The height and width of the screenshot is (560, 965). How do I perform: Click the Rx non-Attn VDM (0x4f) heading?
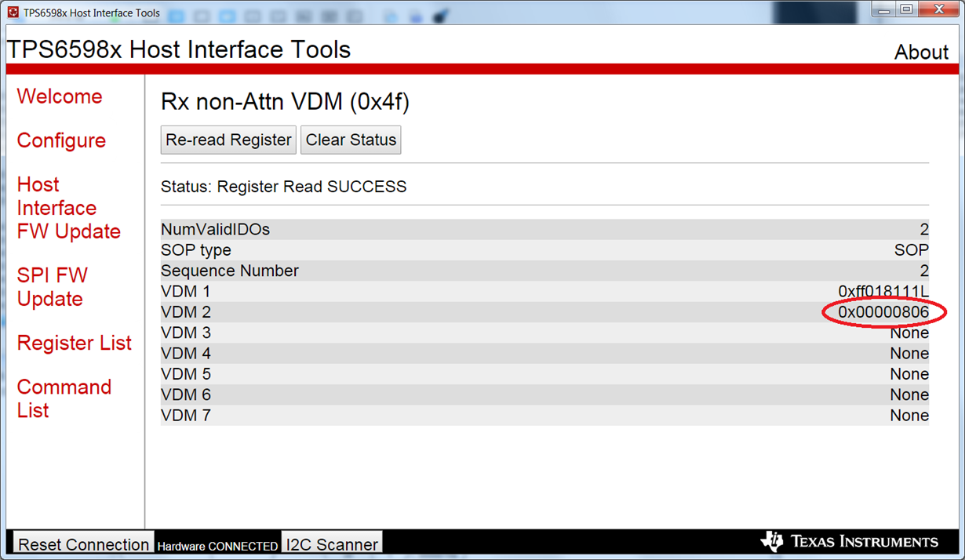tap(285, 102)
